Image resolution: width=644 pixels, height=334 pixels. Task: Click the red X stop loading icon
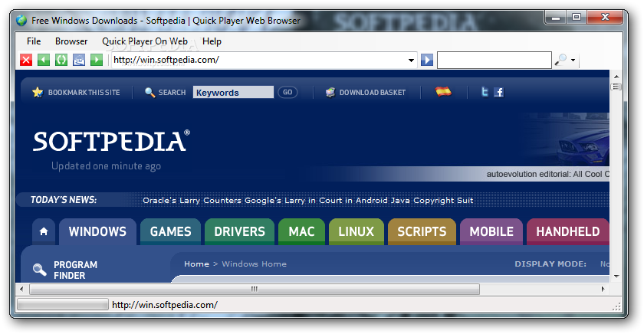[26, 60]
